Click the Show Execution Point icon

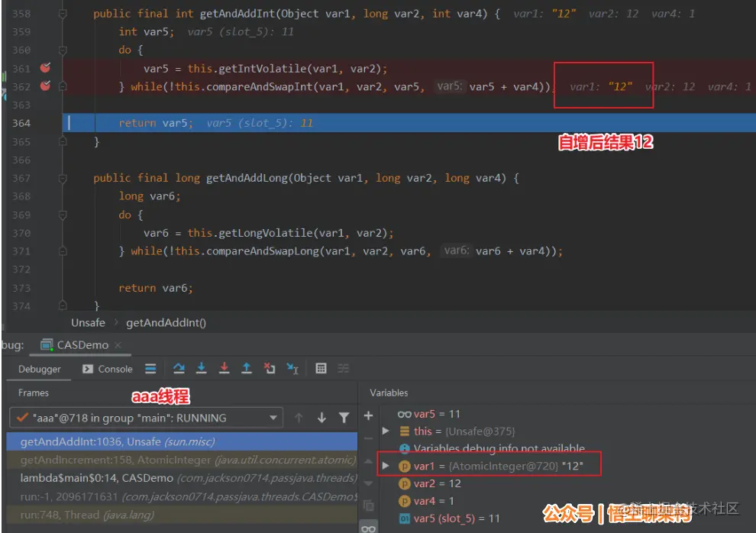point(150,369)
